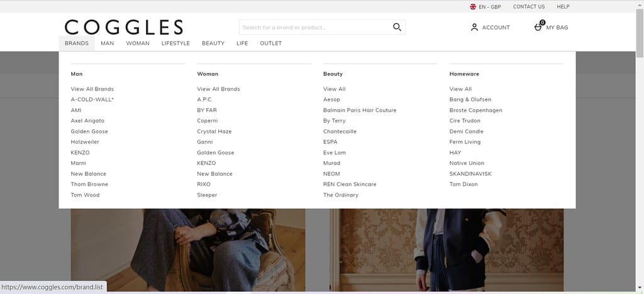Viewport: 644px width, 294px height.
Task: Choose Ganni in the Woman column
Action: pos(204,142)
